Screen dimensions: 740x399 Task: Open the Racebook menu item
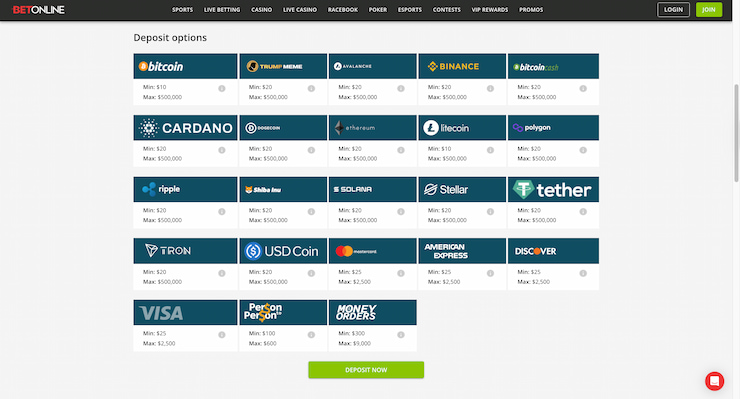pos(343,9)
